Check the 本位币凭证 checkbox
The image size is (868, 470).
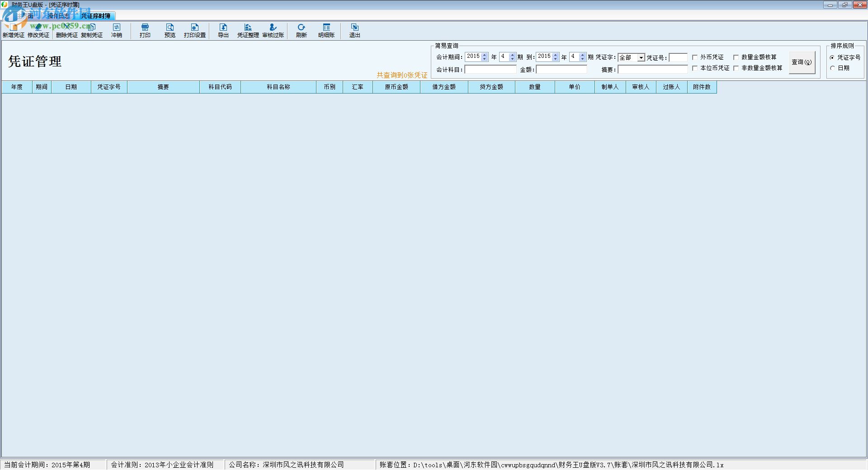(x=695, y=68)
